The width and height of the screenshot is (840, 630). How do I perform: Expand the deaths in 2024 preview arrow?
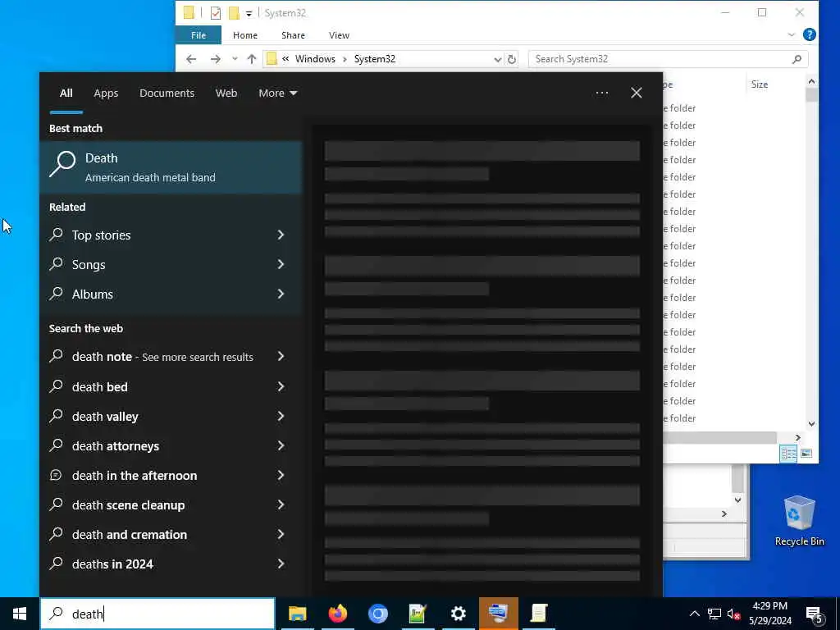click(281, 563)
